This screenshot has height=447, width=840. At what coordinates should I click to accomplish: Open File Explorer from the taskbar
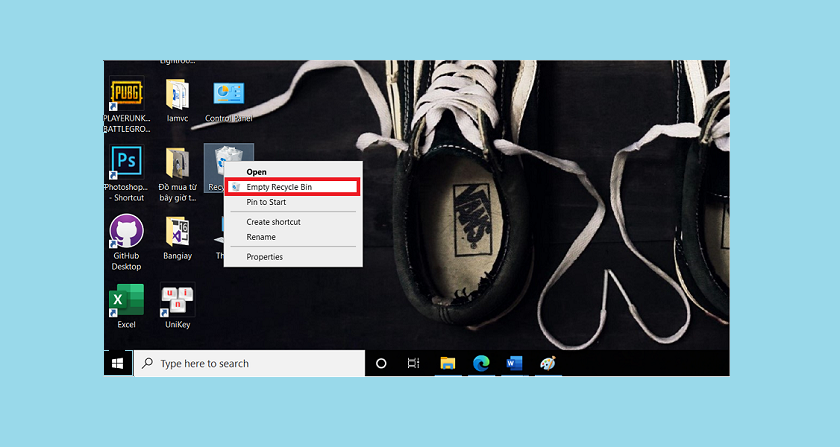click(448, 364)
